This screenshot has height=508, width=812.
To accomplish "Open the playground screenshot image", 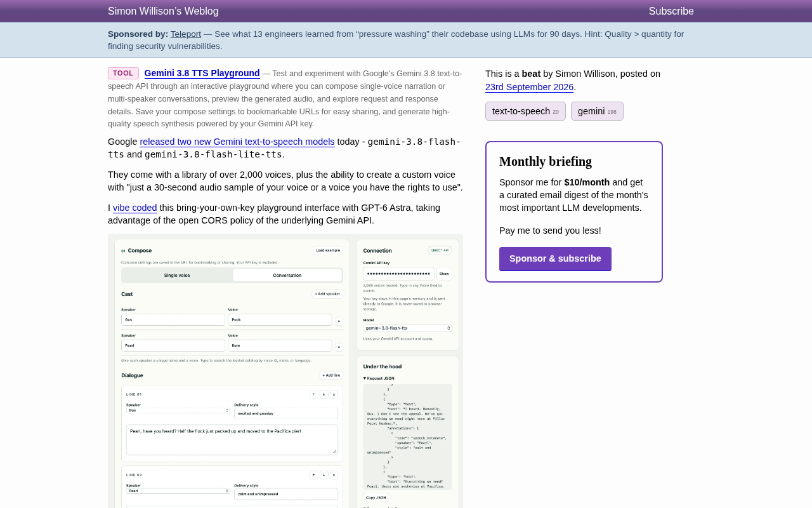I will [285, 371].
